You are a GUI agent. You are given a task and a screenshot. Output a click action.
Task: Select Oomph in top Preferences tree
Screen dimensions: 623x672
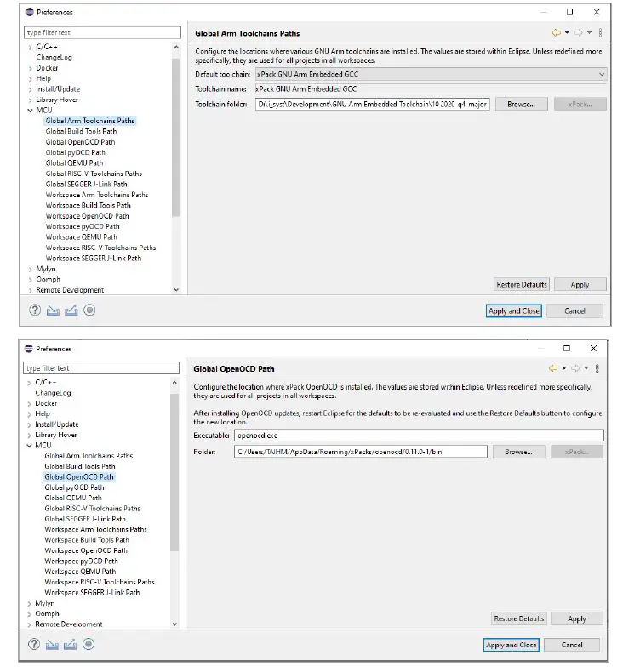(48, 279)
